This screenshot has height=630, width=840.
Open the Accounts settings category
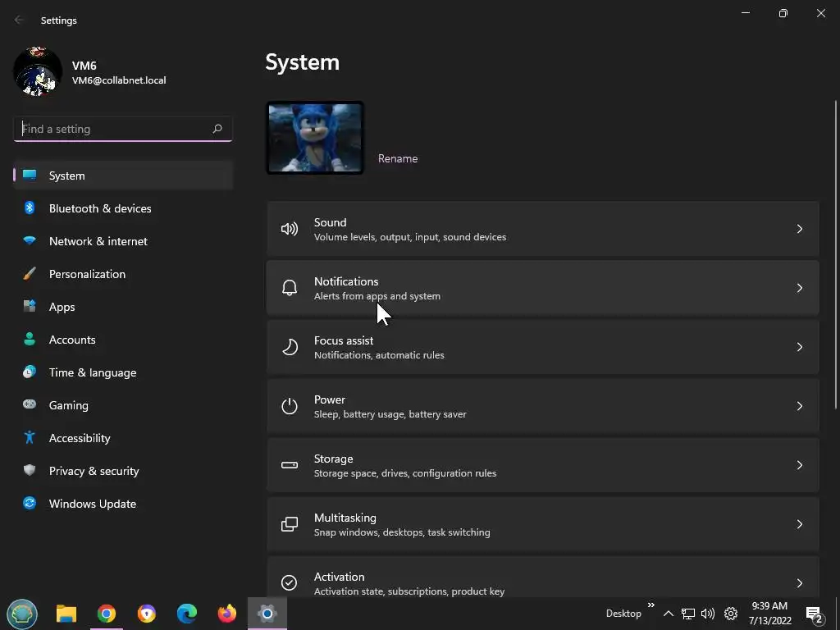point(123,340)
